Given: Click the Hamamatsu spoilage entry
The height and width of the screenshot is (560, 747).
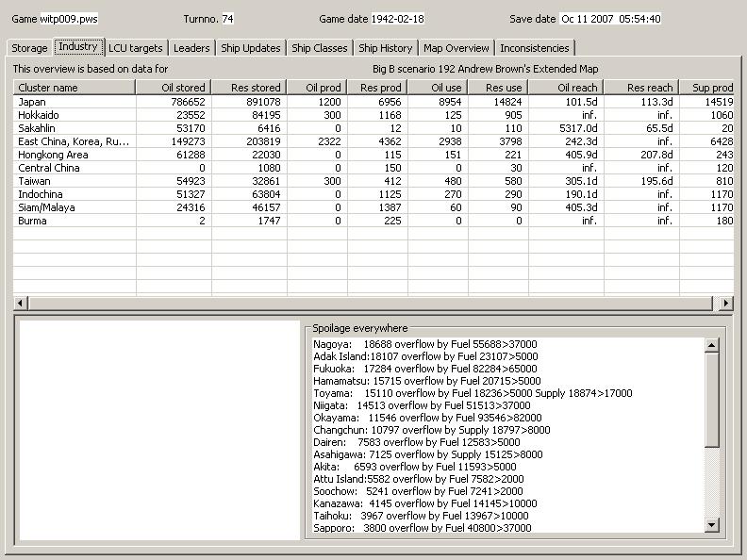Looking at the screenshot, I should pyautogui.click(x=427, y=381).
